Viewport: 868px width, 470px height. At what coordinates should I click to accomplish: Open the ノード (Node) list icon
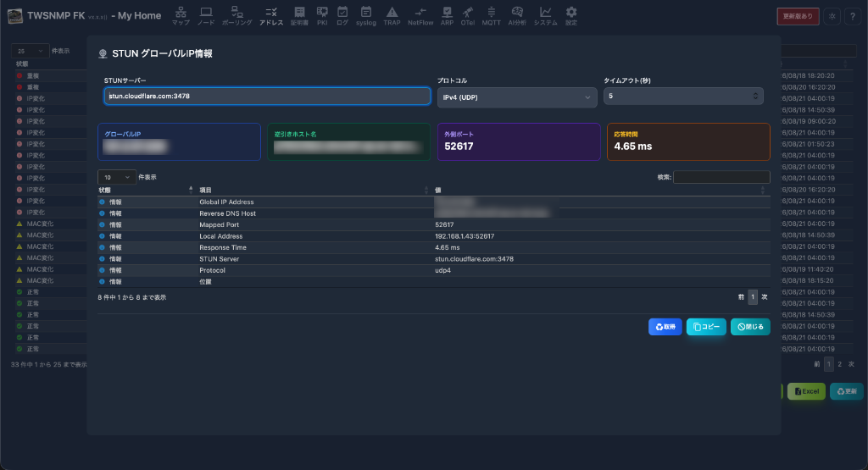(x=206, y=15)
